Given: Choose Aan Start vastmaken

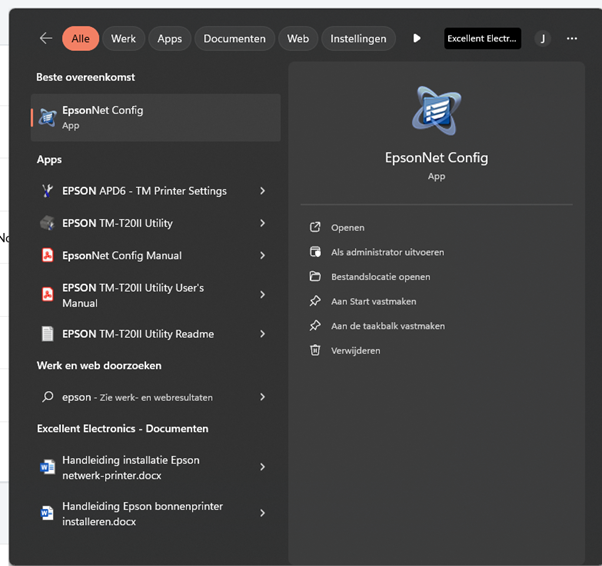Looking at the screenshot, I should [374, 301].
